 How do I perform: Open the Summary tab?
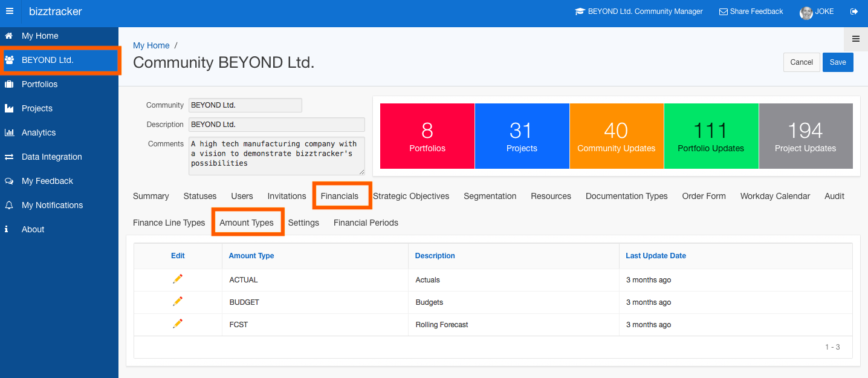tap(151, 196)
